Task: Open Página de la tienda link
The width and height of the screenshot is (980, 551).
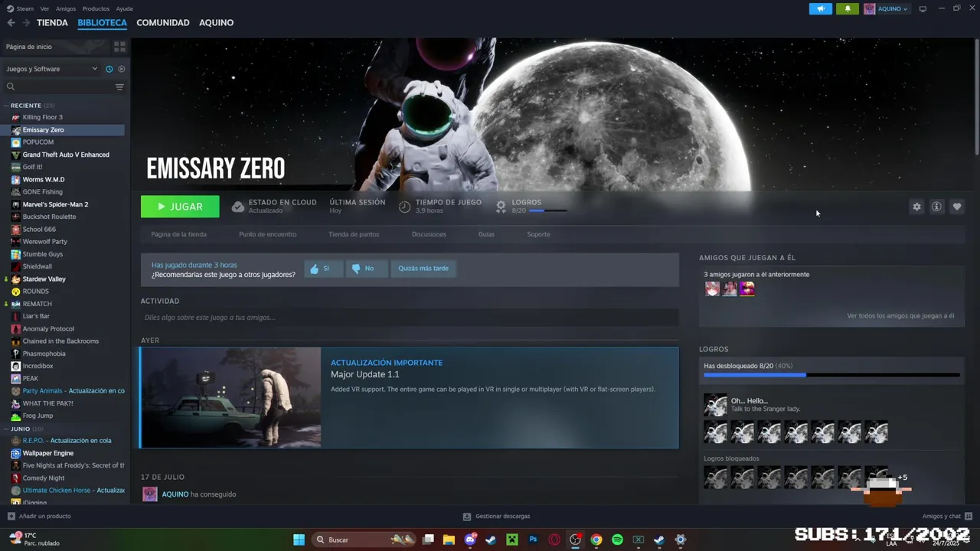Action: (179, 234)
